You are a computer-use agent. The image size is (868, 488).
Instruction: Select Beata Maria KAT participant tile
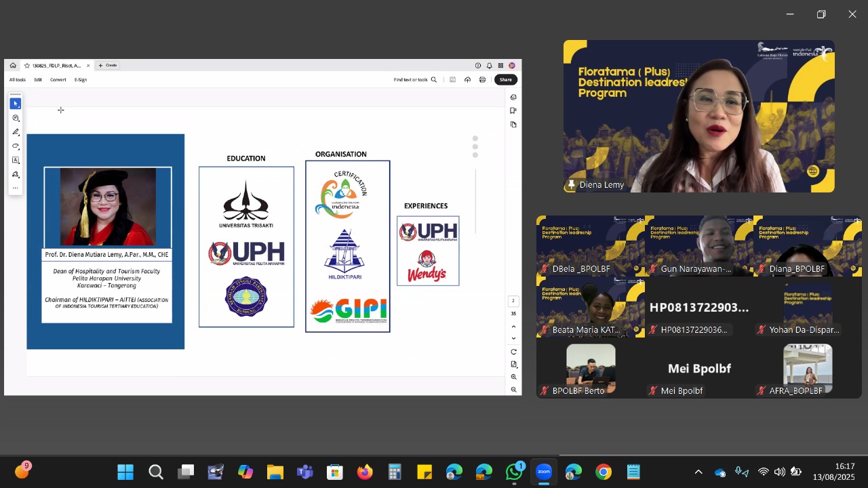click(591, 307)
